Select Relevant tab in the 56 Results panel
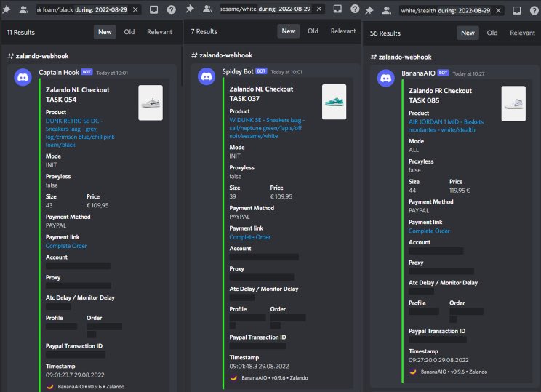This screenshot has height=392, width=541. (x=522, y=33)
